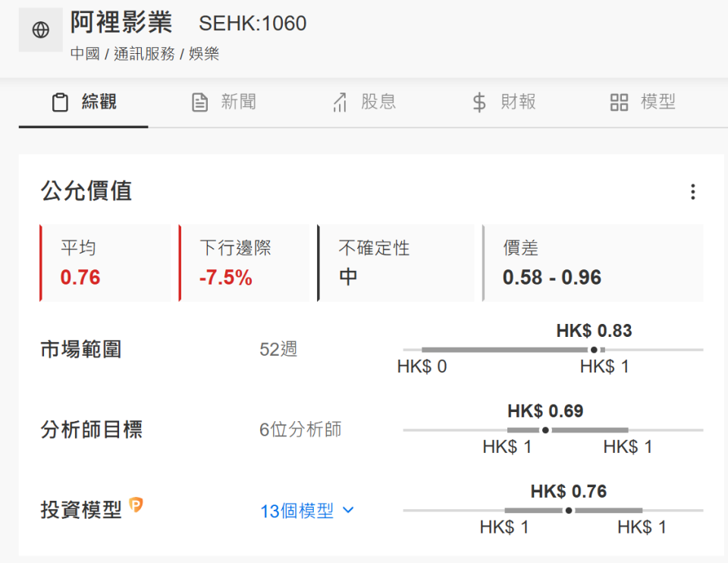Click the 阿裡影業 company title
The height and width of the screenshot is (563, 728).
(121, 22)
